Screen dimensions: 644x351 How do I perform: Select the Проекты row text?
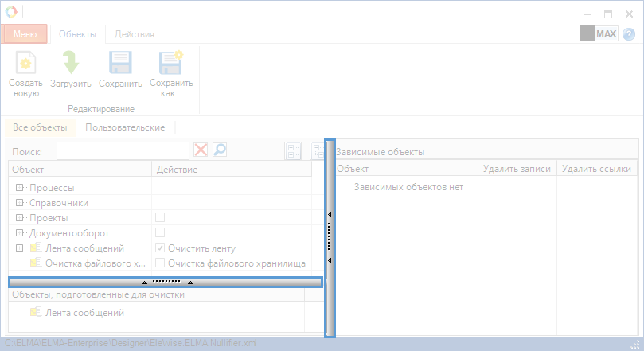(x=49, y=218)
